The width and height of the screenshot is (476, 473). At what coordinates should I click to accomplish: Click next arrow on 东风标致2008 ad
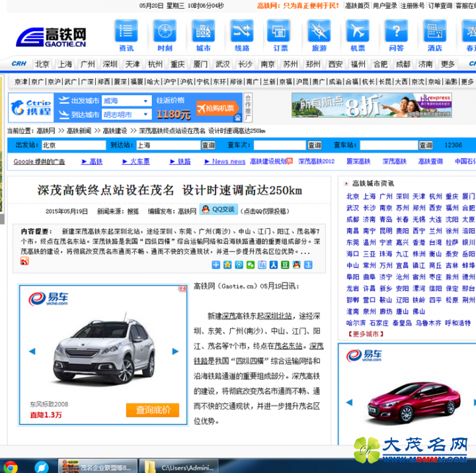pyautogui.click(x=175, y=351)
